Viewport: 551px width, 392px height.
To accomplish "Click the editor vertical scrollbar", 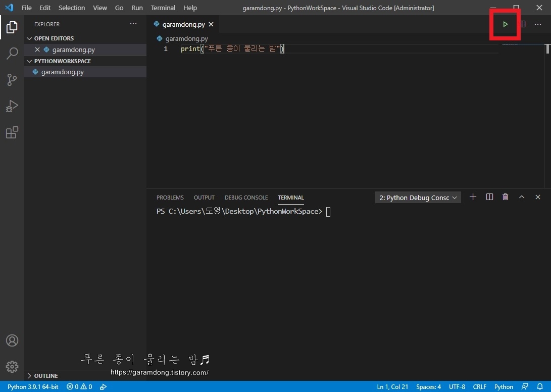I will click(547, 49).
